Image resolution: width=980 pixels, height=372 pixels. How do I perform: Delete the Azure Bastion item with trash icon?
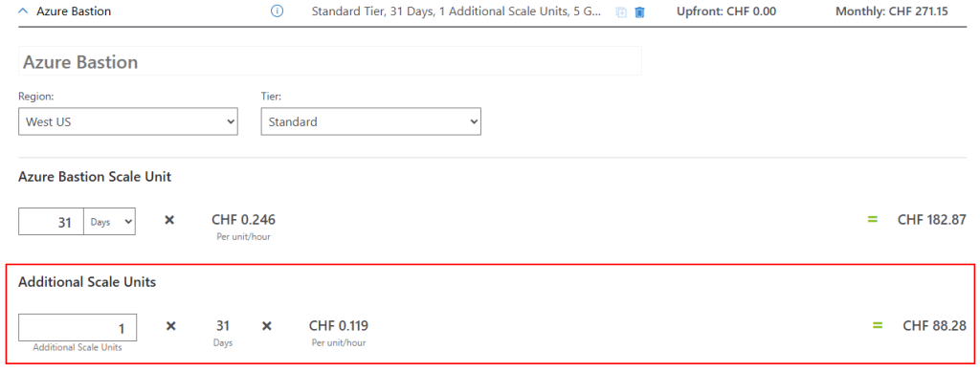click(639, 11)
